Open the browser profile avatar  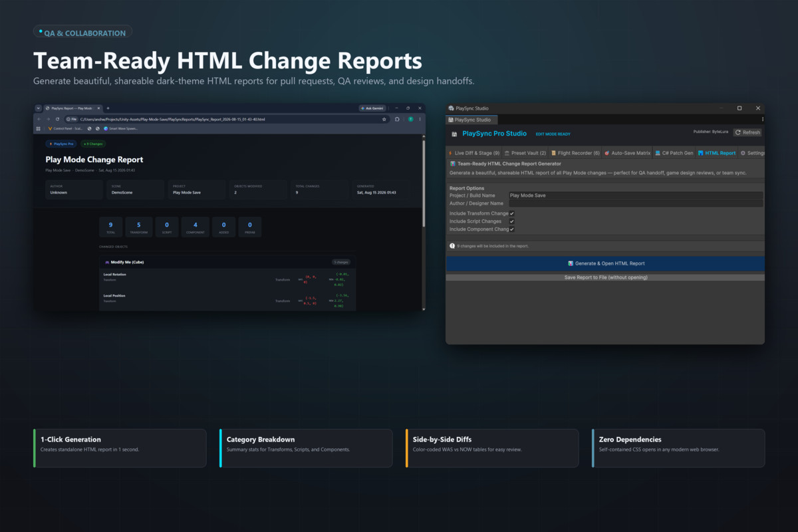(x=410, y=119)
